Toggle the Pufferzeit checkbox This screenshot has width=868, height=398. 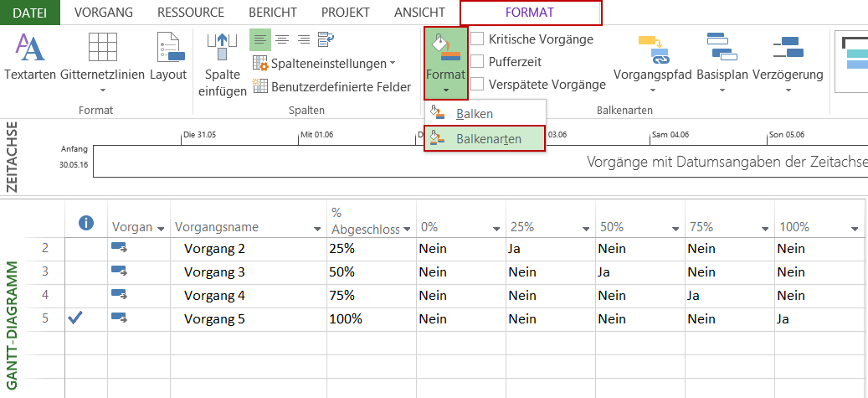(477, 61)
